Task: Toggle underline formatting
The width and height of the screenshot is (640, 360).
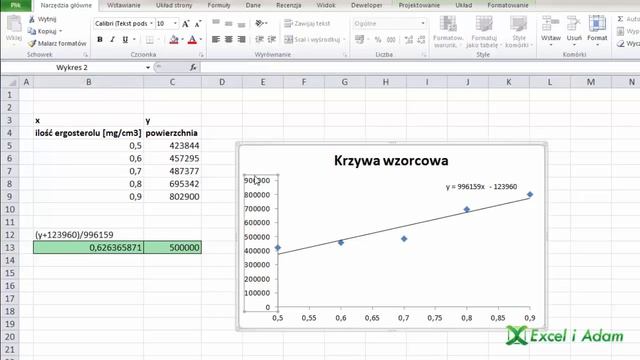Action: (x=125, y=40)
